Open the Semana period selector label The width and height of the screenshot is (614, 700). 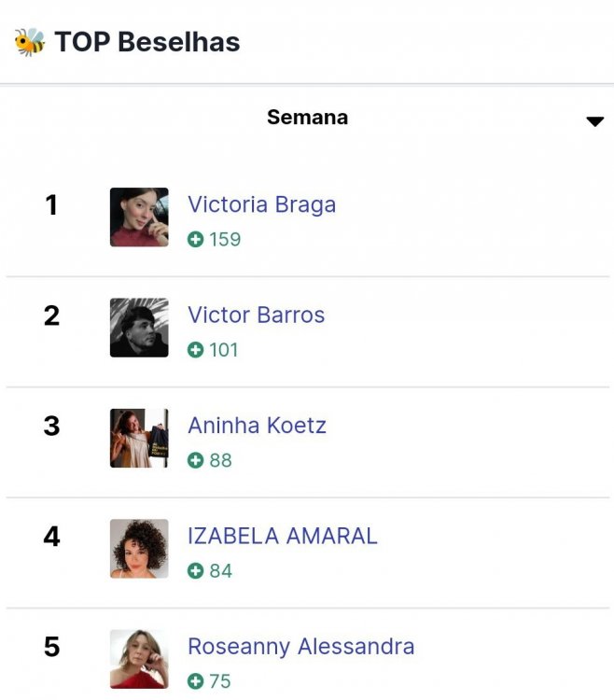click(x=307, y=118)
